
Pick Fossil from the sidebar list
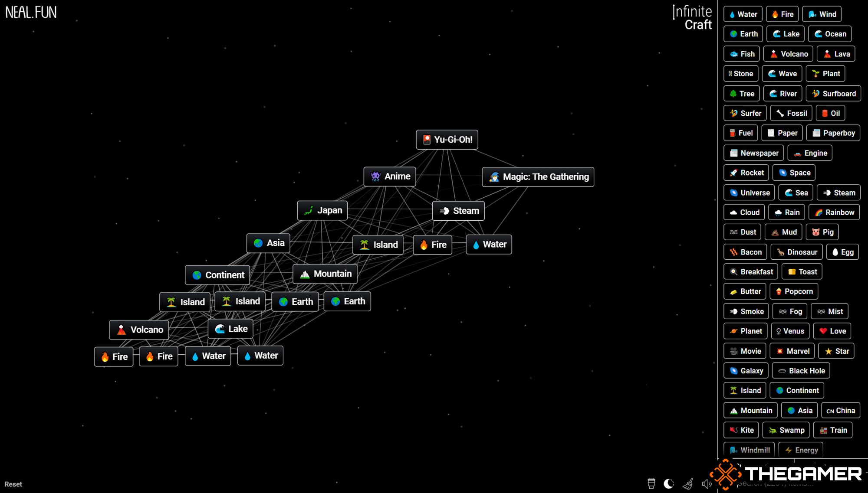pos(791,113)
